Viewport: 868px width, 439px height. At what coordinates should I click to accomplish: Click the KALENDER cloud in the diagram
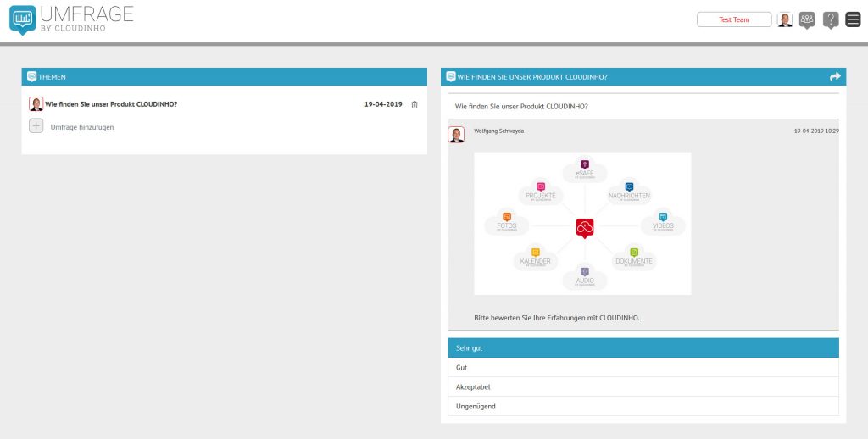tap(536, 258)
